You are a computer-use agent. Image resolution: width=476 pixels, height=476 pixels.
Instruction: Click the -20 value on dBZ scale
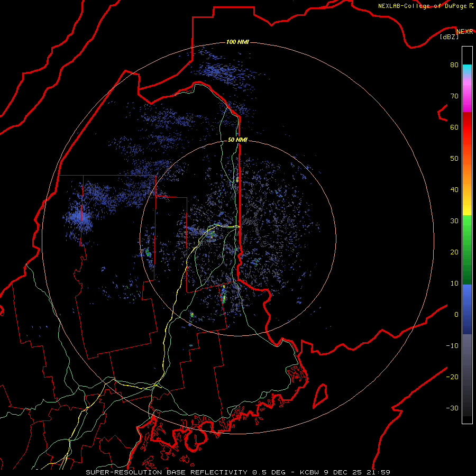452,377
